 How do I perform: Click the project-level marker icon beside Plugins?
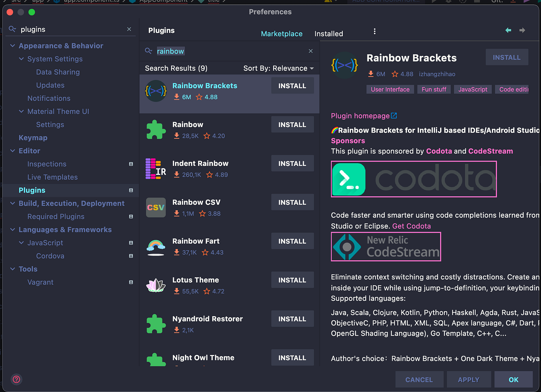[x=131, y=190]
